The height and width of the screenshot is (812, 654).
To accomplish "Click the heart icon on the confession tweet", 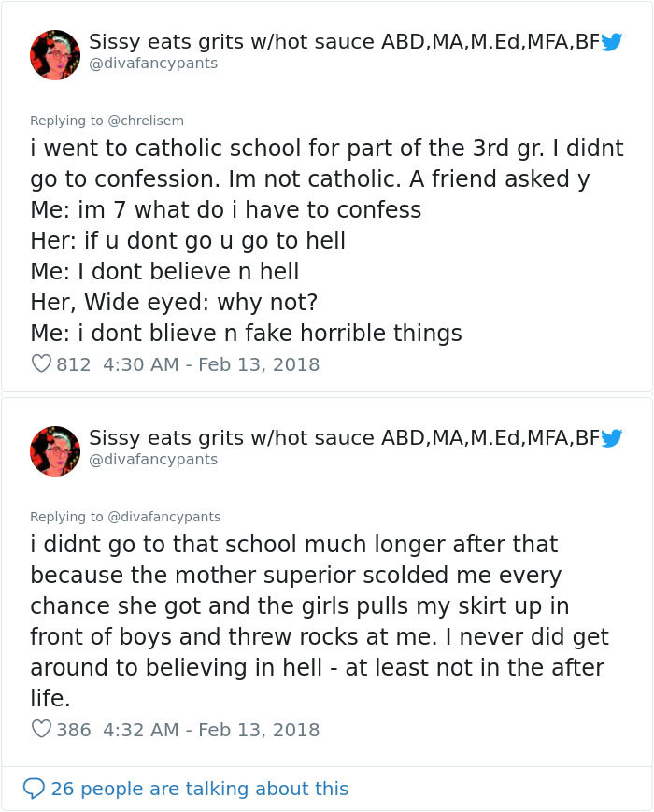I will 41,364.
